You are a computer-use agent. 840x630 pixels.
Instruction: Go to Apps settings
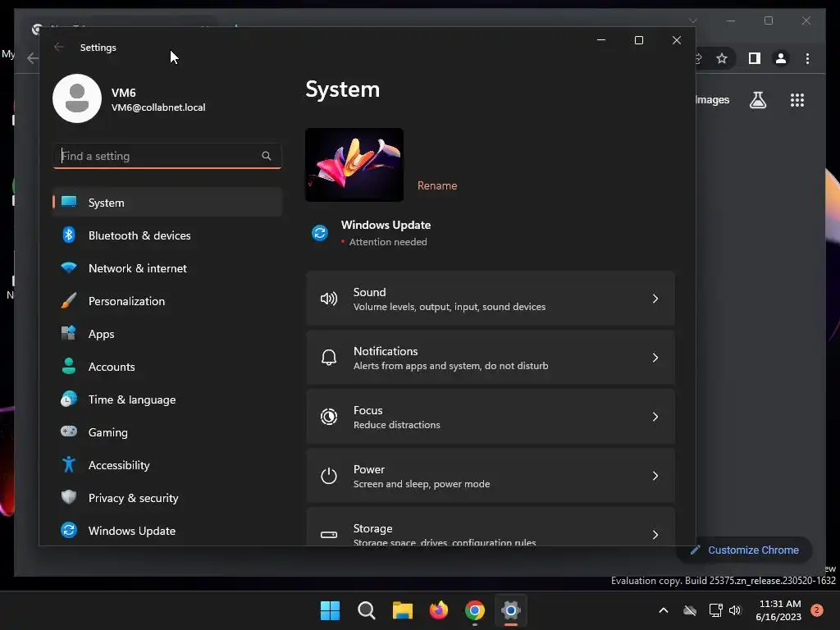tap(167, 334)
